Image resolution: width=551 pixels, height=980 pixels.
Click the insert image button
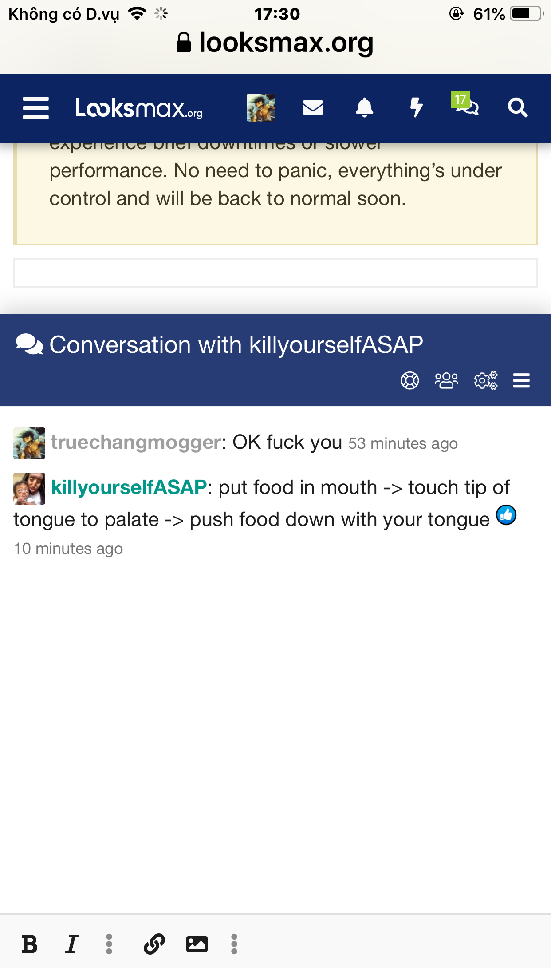[197, 944]
